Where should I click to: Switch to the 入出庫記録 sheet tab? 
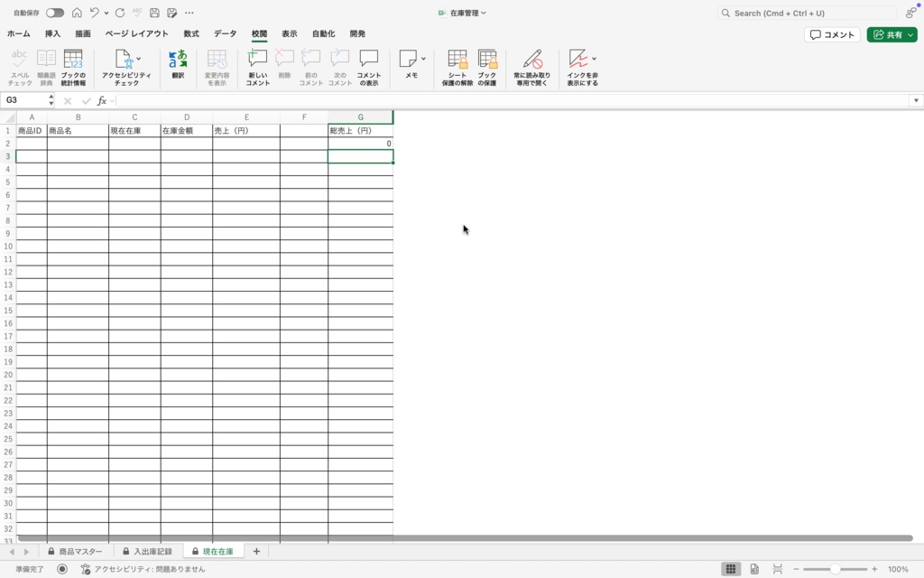coord(147,552)
